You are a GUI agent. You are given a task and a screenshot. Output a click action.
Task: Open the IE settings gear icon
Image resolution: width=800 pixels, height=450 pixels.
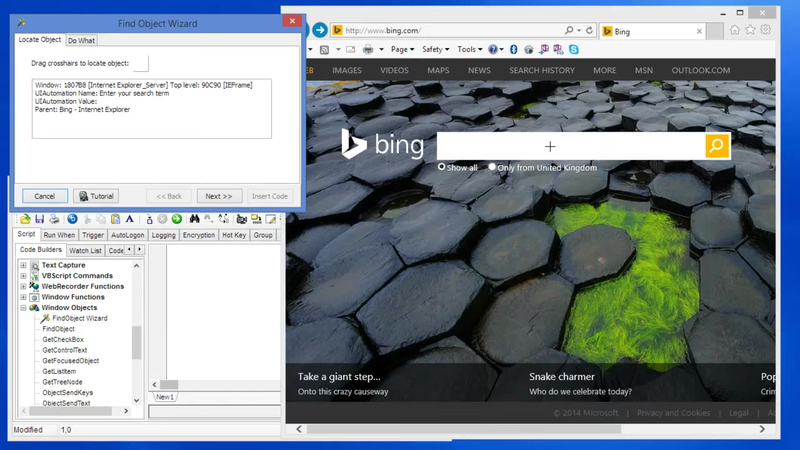[766, 30]
